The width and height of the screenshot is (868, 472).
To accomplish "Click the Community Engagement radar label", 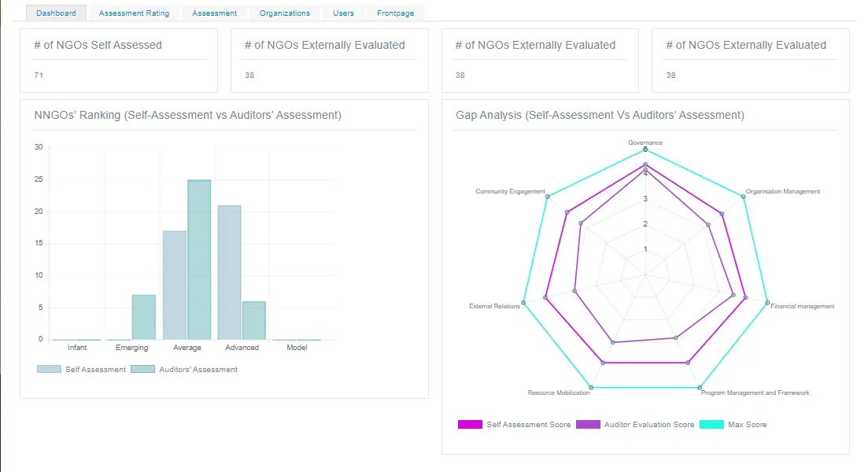I will [511, 191].
